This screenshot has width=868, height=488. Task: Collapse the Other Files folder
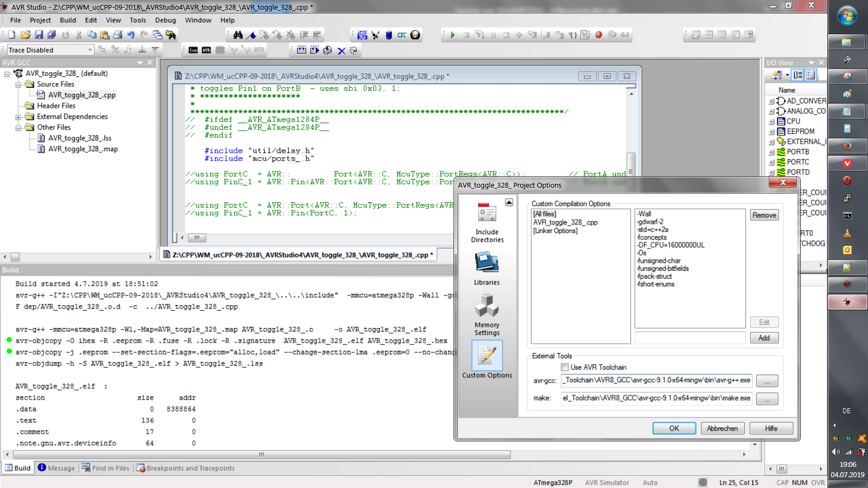(x=18, y=128)
